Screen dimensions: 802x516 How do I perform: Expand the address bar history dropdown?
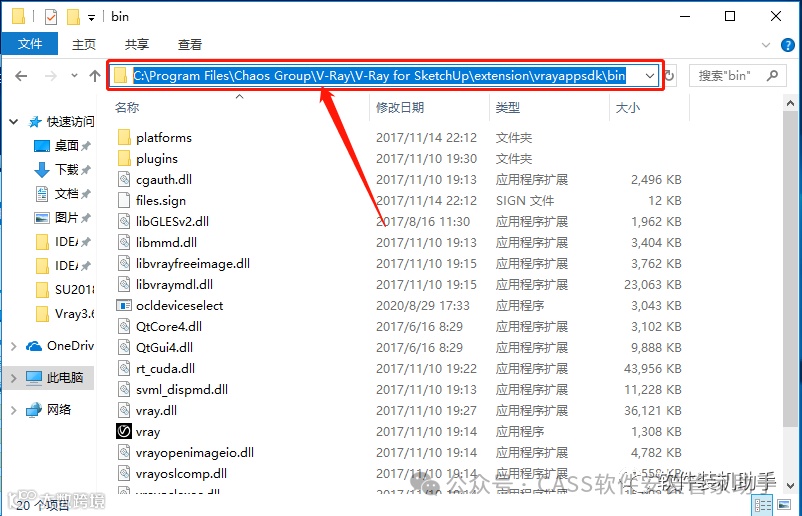click(x=650, y=76)
